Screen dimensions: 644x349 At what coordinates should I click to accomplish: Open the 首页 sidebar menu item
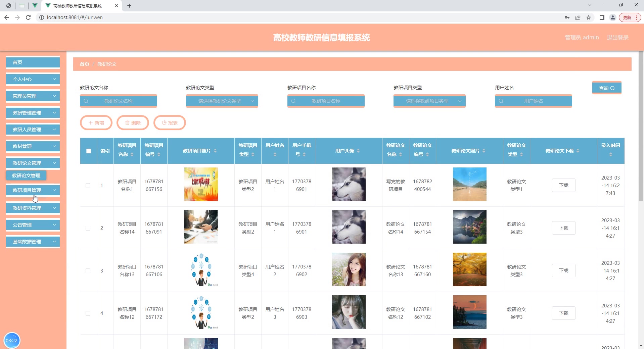click(x=33, y=62)
